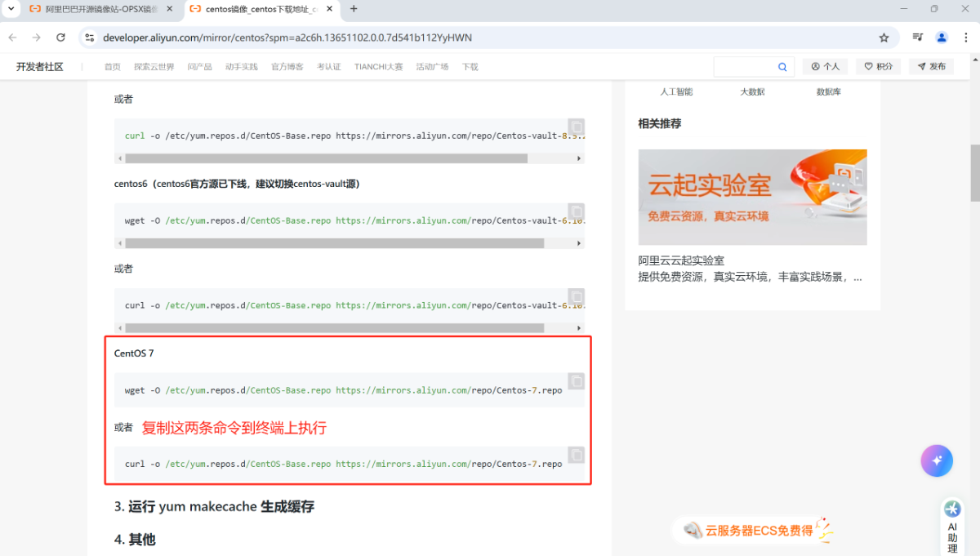The height and width of the screenshot is (556, 980).
Task: Click the site search input field
Action: point(744,67)
